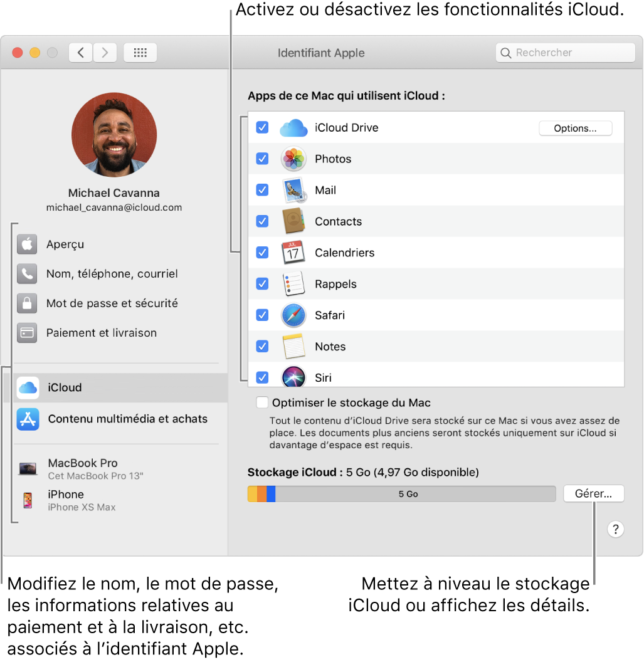The image size is (644, 662).
Task: Click the Stockage iCloud label text
Action: pos(295,472)
